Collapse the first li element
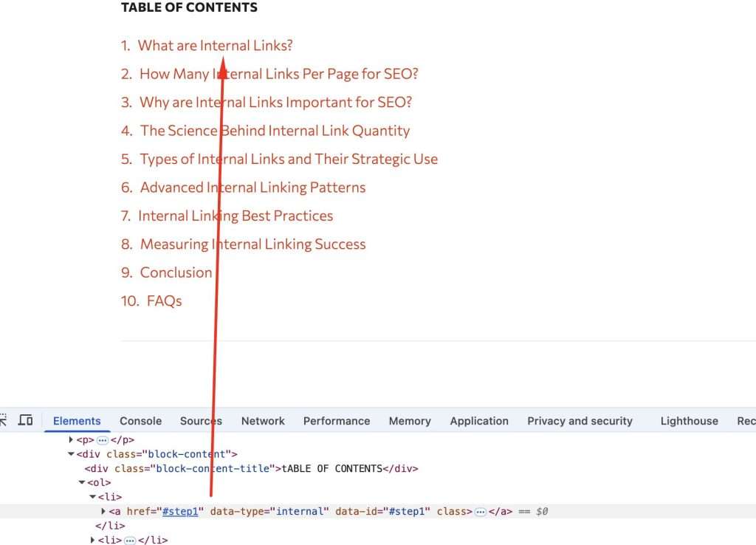Screen dimensions: 756x545 coord(92,497)
